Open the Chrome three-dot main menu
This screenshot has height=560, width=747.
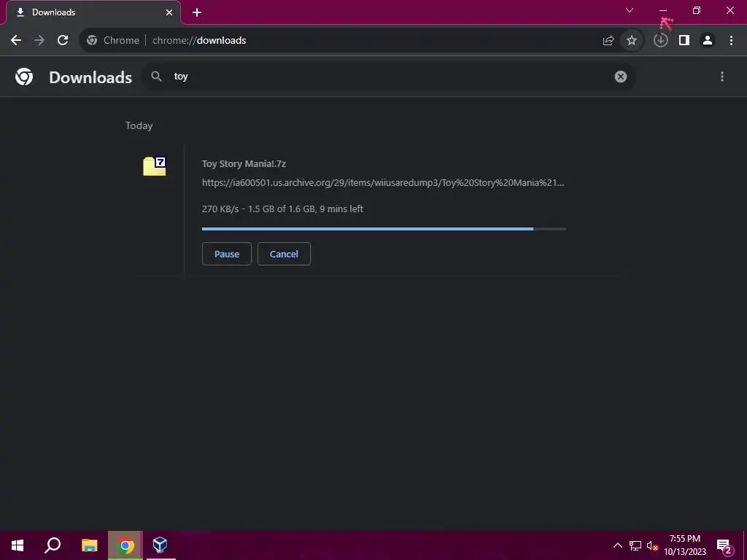pyautogui.click(x=731, y=41)
